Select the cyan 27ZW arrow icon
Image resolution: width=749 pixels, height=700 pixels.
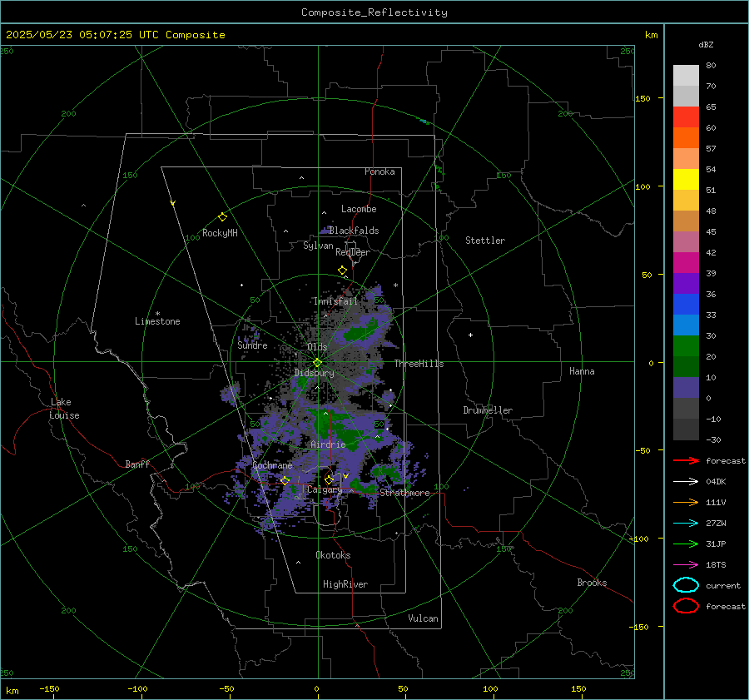[x=686, y=524]
